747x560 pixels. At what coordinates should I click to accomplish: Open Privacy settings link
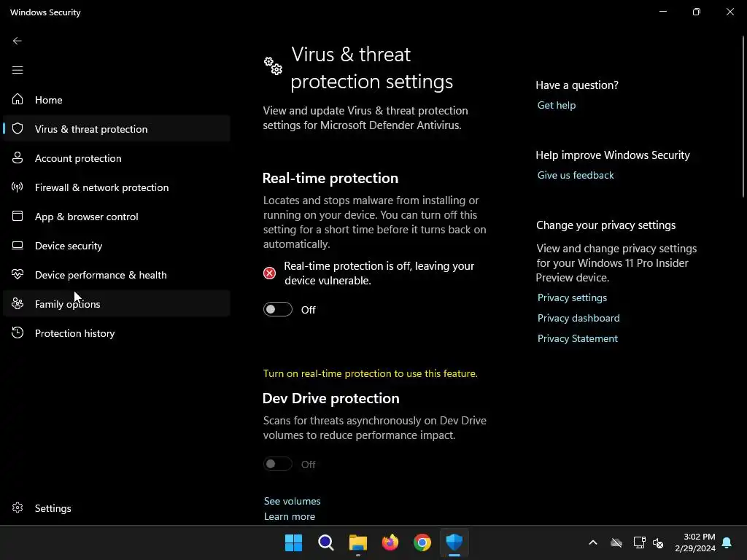tap(572, 297)
